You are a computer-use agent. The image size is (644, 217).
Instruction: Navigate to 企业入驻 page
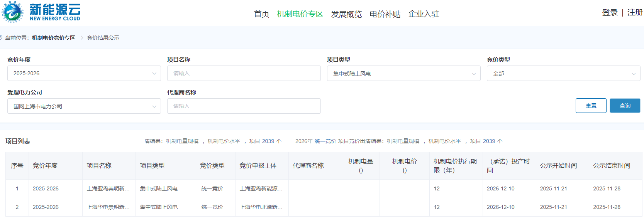coord(424,14)
